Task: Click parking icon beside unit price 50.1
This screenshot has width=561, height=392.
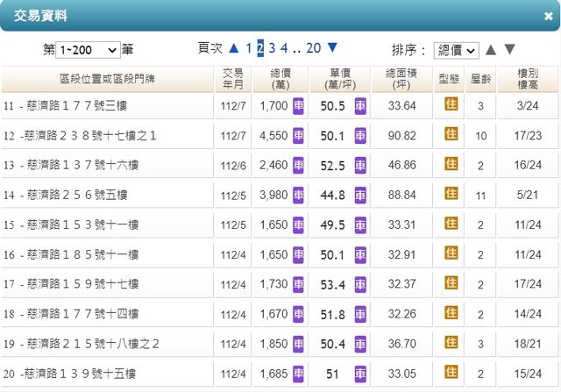Action: pyautogui.click(x=360, y=135)
